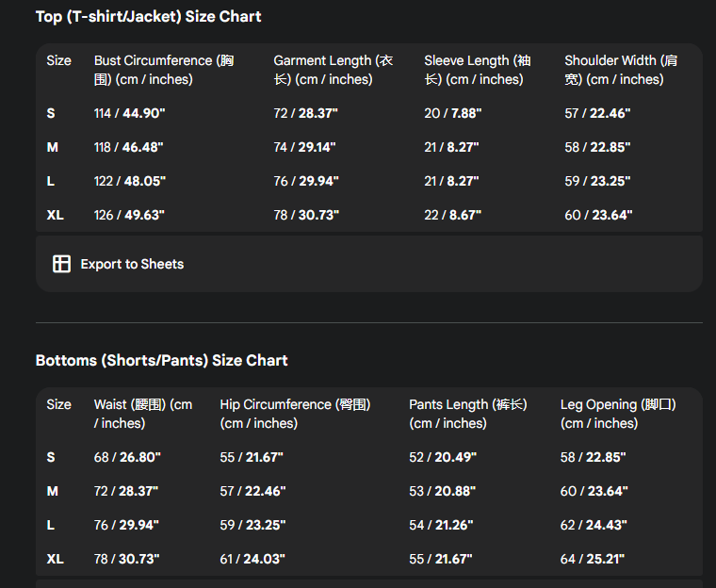Select the 76 / 29.94" garment length cell
The height and width of the screenshot is (588, 716).
pyautogui.click(x=305, y=181)
